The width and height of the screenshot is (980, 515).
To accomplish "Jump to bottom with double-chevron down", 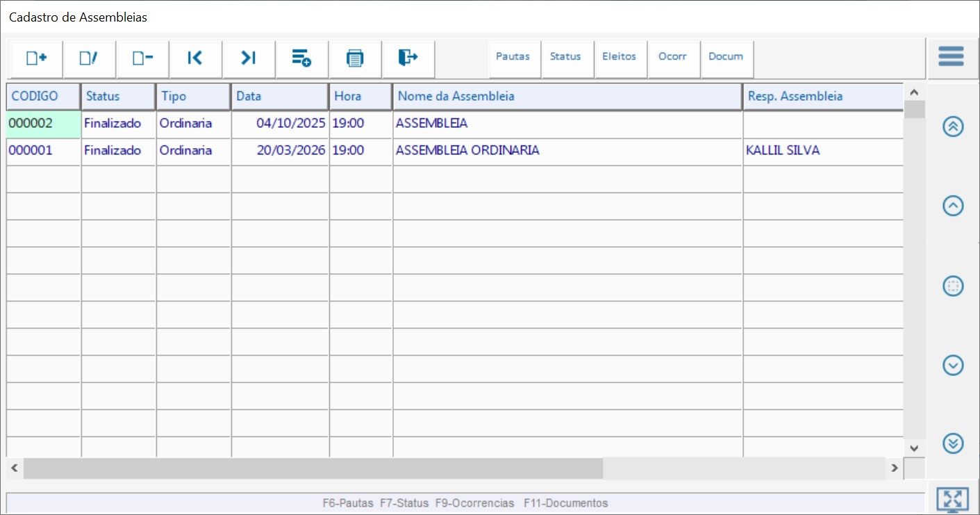I will pyautogui.click(x=953, y=443).
